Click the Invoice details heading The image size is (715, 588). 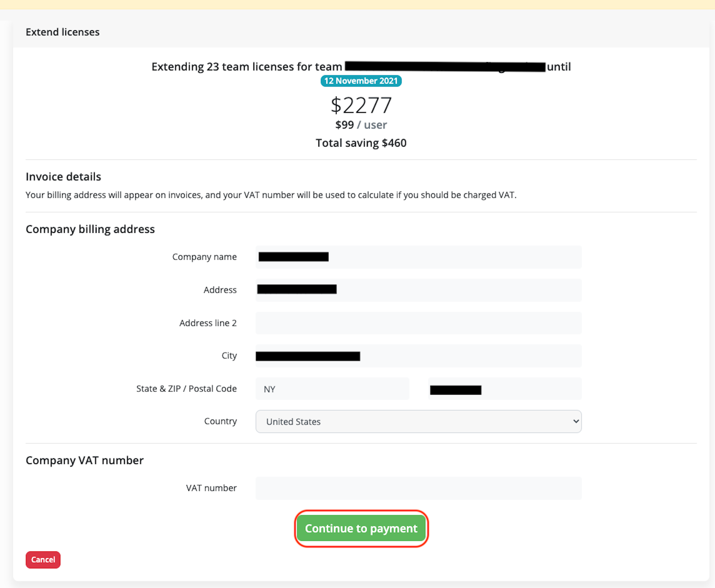(63, 177)
